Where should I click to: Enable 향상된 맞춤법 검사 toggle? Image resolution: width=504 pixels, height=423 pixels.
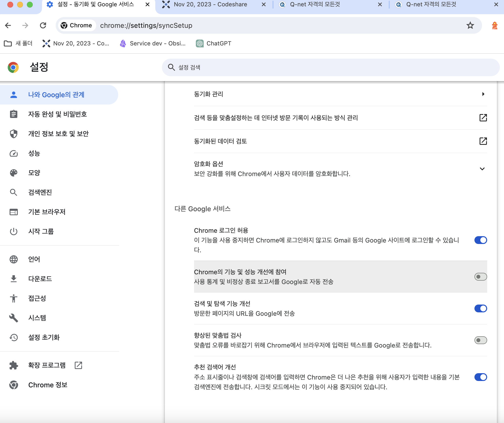pos(481,340)
